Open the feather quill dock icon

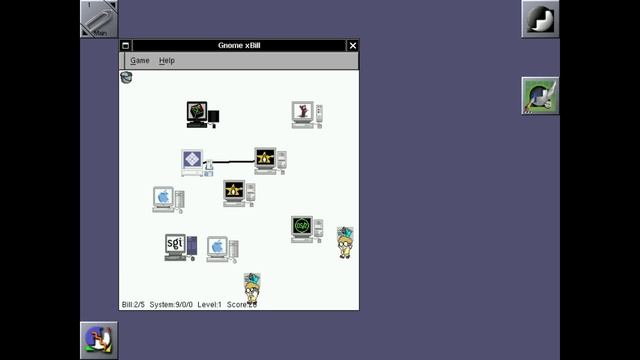(x=540, y=96)
